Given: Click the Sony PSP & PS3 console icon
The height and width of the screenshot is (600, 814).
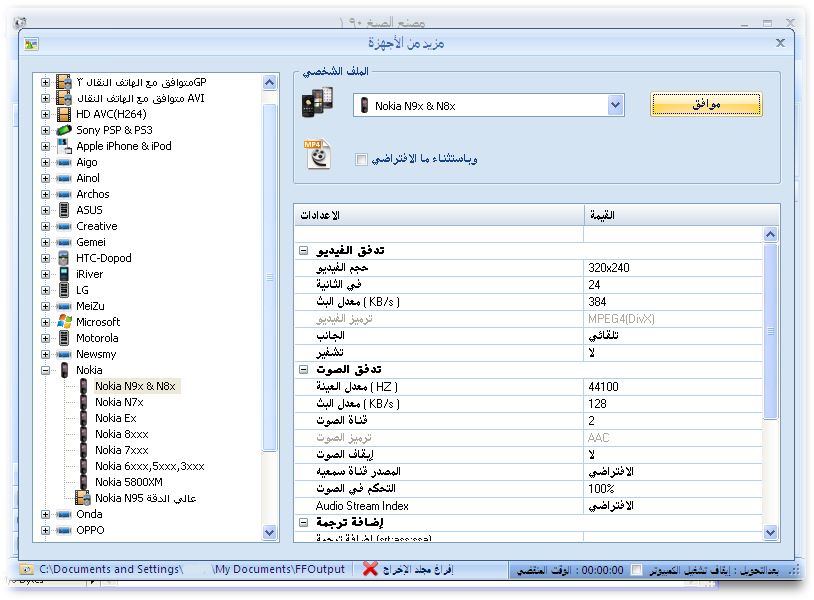Looking at the screenshot, I should 64,130.
